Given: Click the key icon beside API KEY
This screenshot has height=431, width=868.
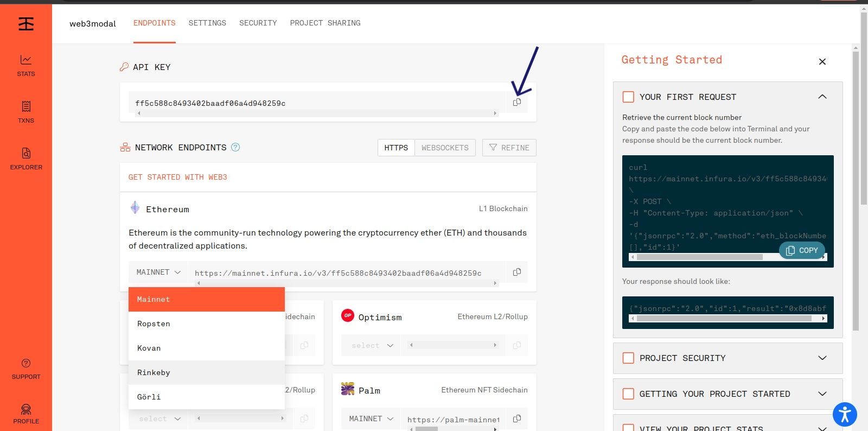Looking at the screenshot, I should (124, 67).
